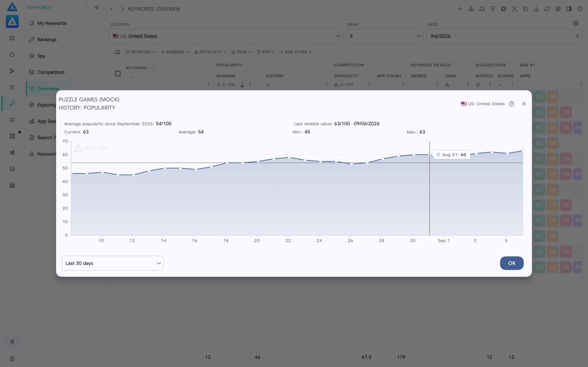Click the dashboard grid-plus icon in left rail

12,38
